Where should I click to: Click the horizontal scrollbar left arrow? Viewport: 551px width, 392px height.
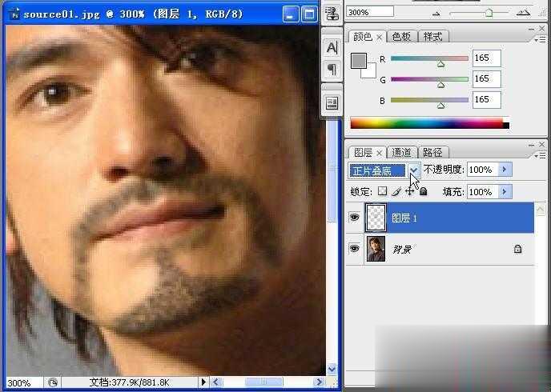click(x=215, y=382)
